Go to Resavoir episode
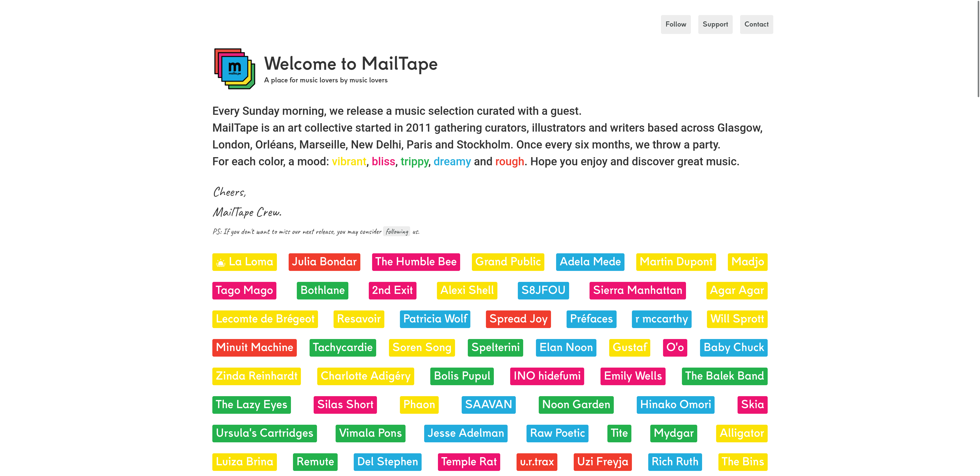This screenshot has width=980, height=476. click(359, 319)
